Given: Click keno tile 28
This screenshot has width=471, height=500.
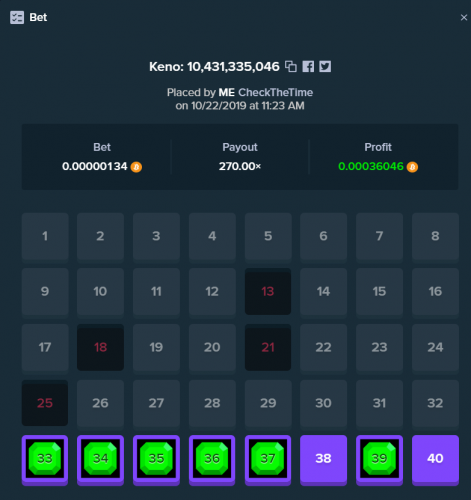Looking at the screenshot, I should tap(212, 404).
